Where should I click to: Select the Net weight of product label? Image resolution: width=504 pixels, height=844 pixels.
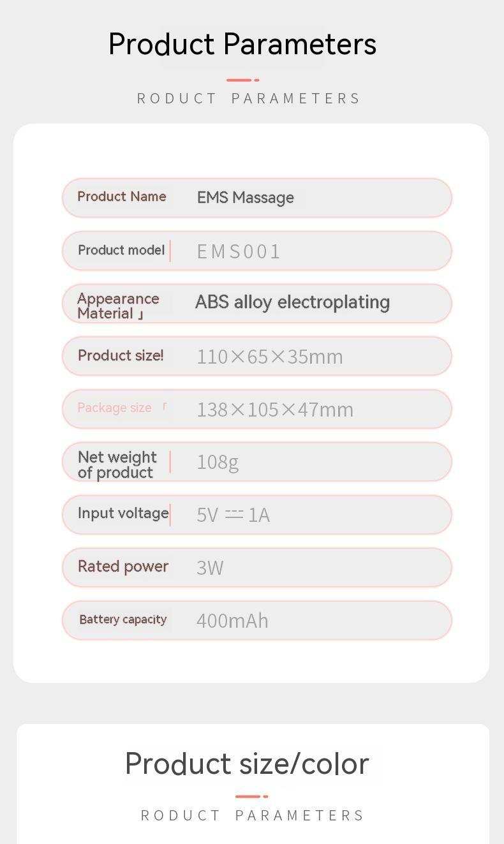pos(117,464)
